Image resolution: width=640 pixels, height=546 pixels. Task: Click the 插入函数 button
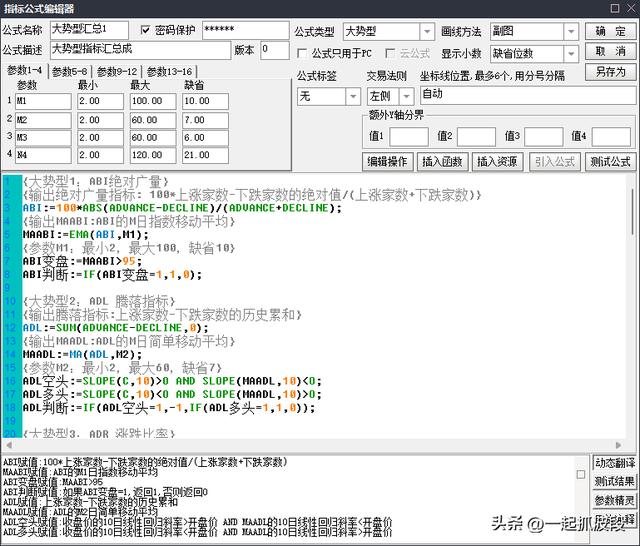coord(442,162)
